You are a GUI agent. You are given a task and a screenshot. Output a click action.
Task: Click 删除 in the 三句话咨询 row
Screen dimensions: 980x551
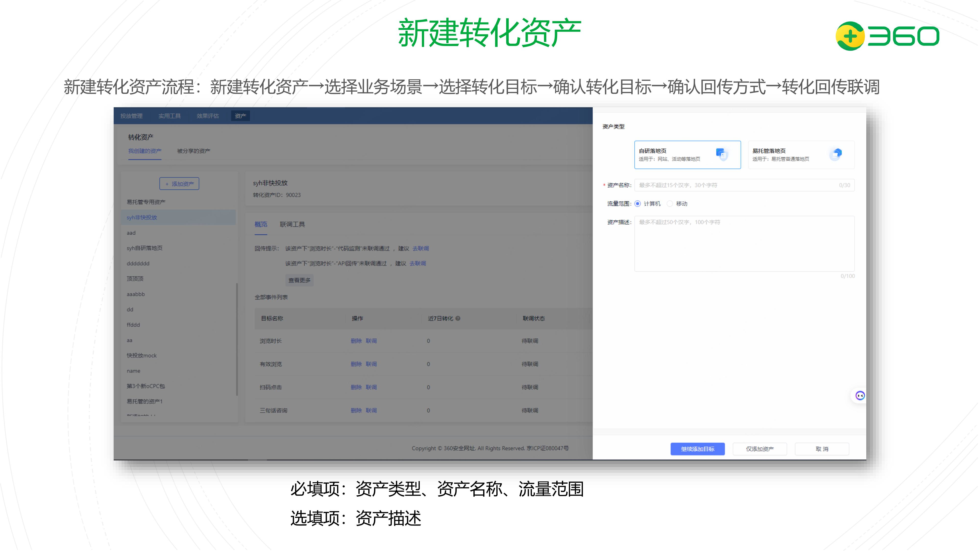356,411
